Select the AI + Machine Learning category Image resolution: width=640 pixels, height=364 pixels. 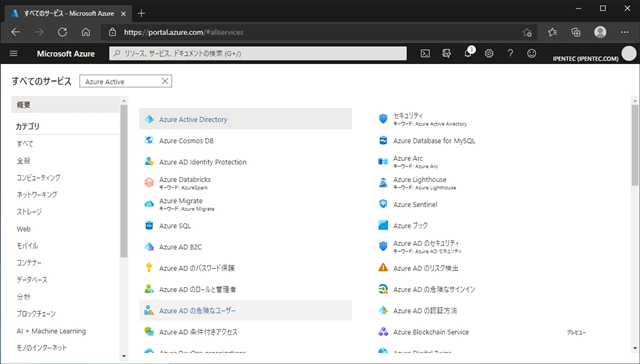(x=51, y=331)
